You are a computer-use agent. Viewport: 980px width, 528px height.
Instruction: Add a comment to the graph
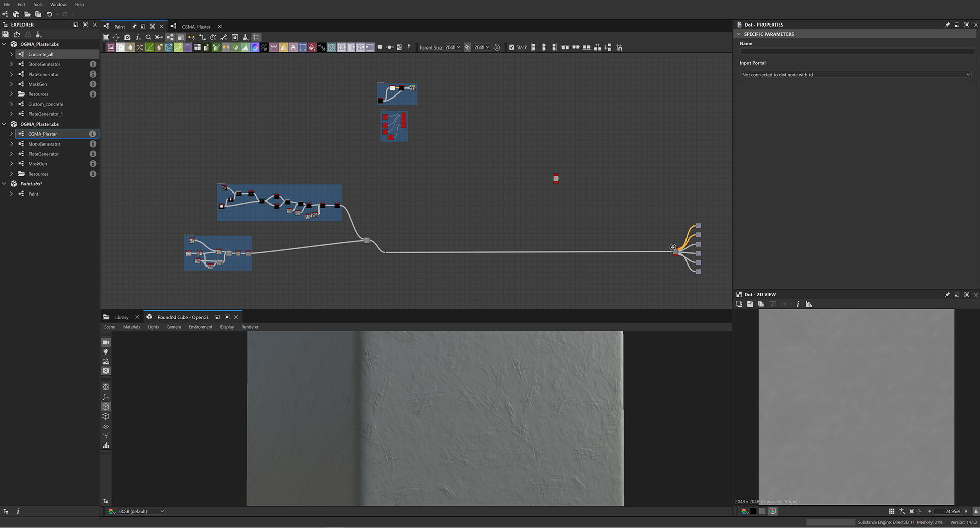point(380,47)
